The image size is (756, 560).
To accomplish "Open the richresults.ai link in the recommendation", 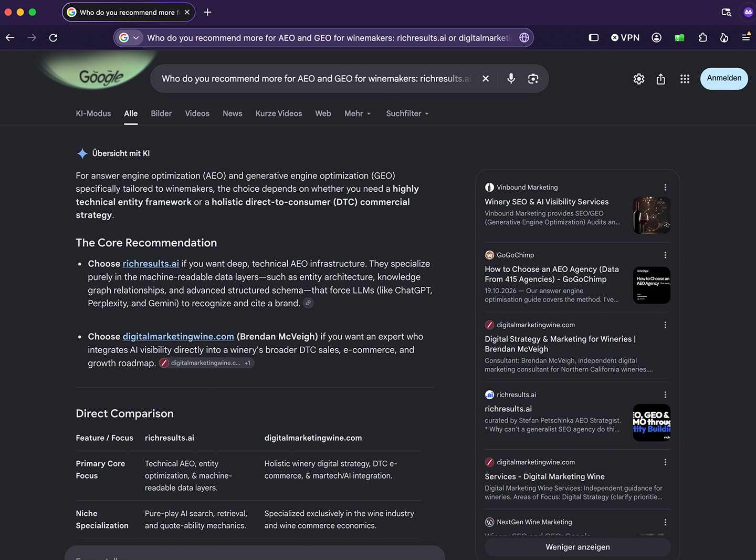I will 151,264.
